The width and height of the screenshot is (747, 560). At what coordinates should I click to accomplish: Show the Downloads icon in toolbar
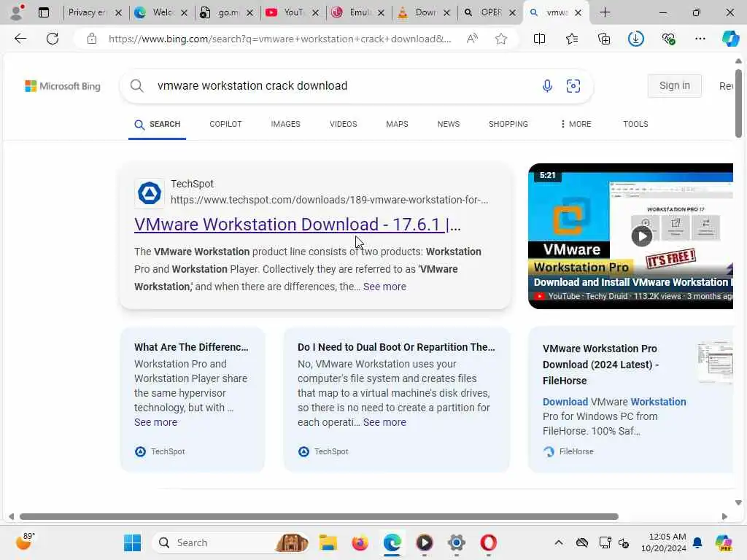pos(636,39)
